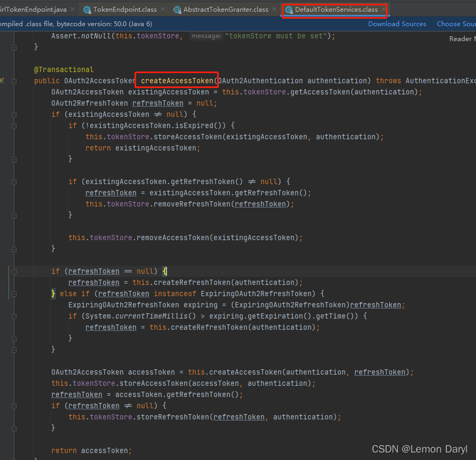Select the DefaultTokenServices.class tab
This screenshot has height=460, width=476.
pyautogui.click(x=336, y=10)
